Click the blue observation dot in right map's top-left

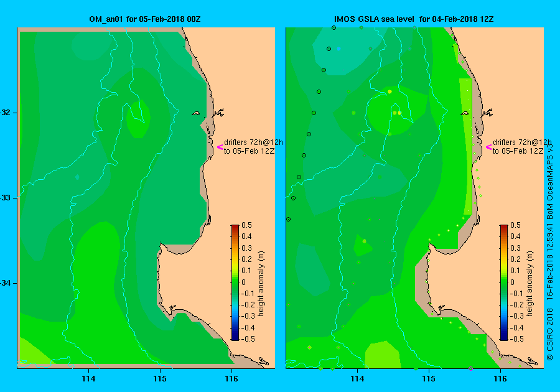[338, 49]
